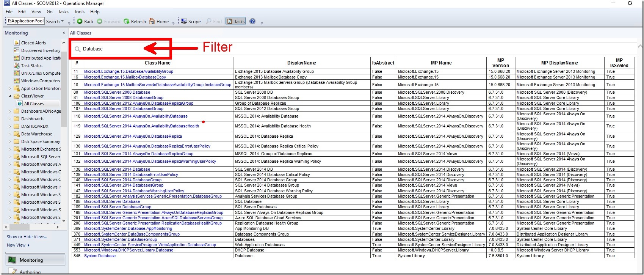The width and height of the screenshot is (644, 275).
Task: Expand the New View submenu arrow
Action: tap(28, 245)
